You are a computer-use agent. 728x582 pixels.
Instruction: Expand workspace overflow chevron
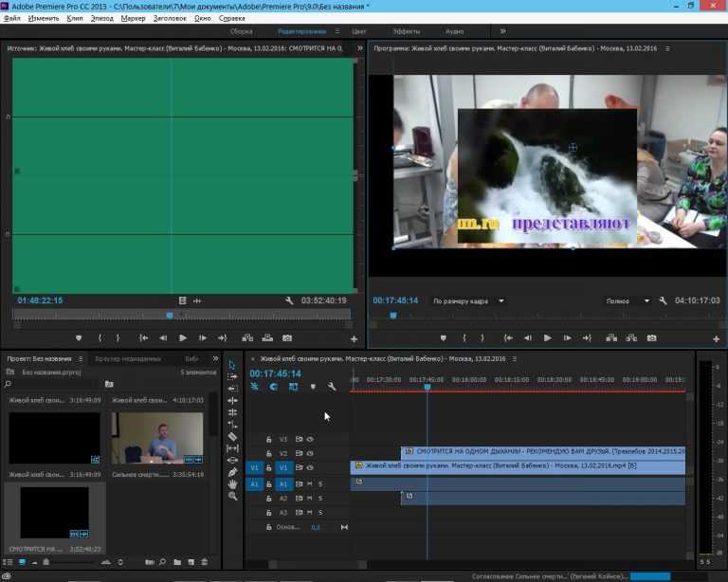tap(502, 31)
